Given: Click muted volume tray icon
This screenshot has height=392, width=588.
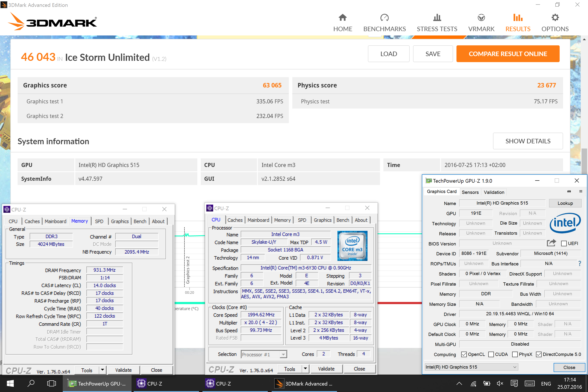Looking at the screenshot, I should click(x=500, y=384).
